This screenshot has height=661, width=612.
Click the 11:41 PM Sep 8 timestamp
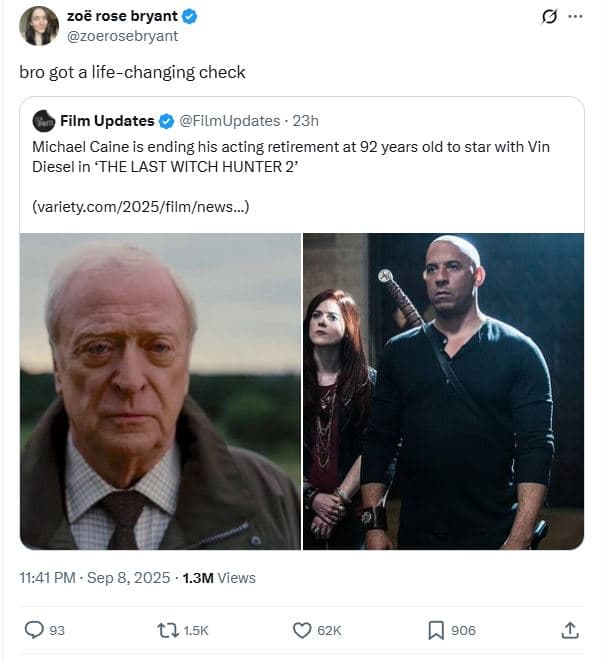point(95,578)
